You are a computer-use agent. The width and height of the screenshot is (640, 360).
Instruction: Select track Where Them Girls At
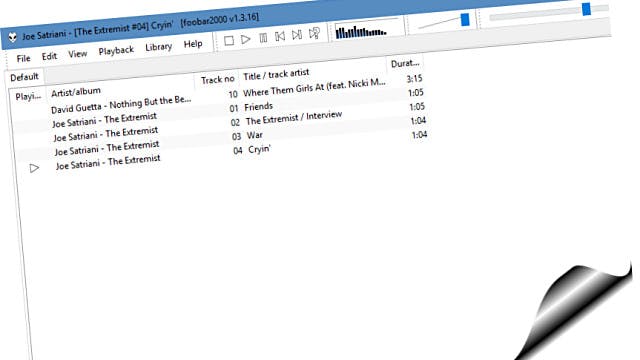[314, 88]
